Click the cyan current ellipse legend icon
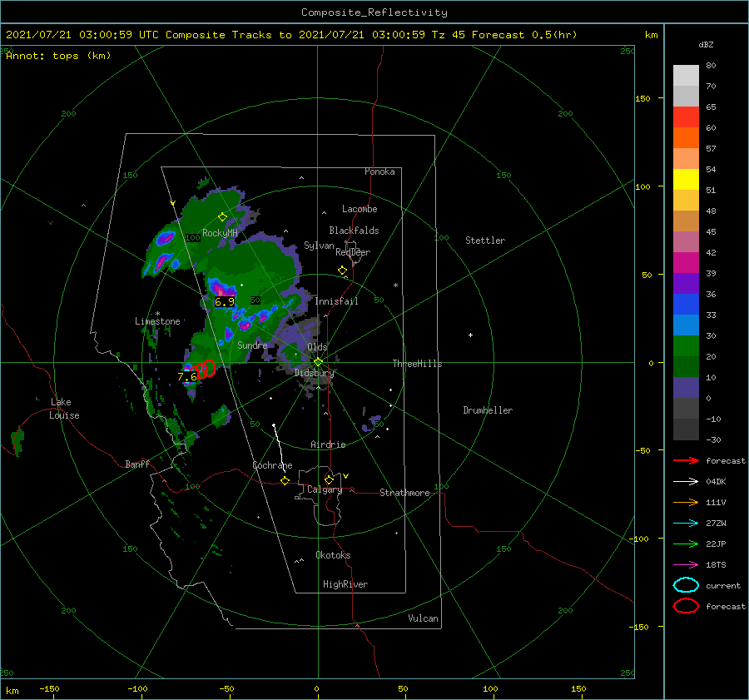The height and width of the screenshot is (700, 749). [x=686, y=585]
